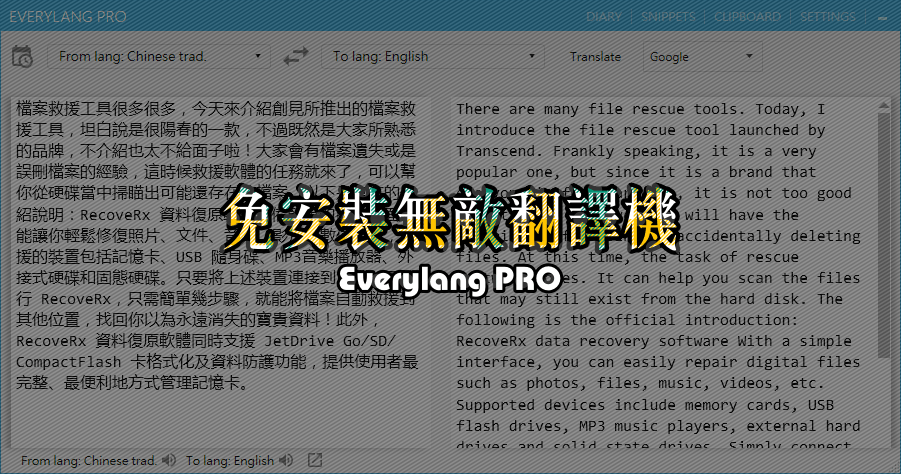Viewport: 901px width, 474px height.
Task: Play audio for Chinese trad. source text
Action: tap(169, 460)
